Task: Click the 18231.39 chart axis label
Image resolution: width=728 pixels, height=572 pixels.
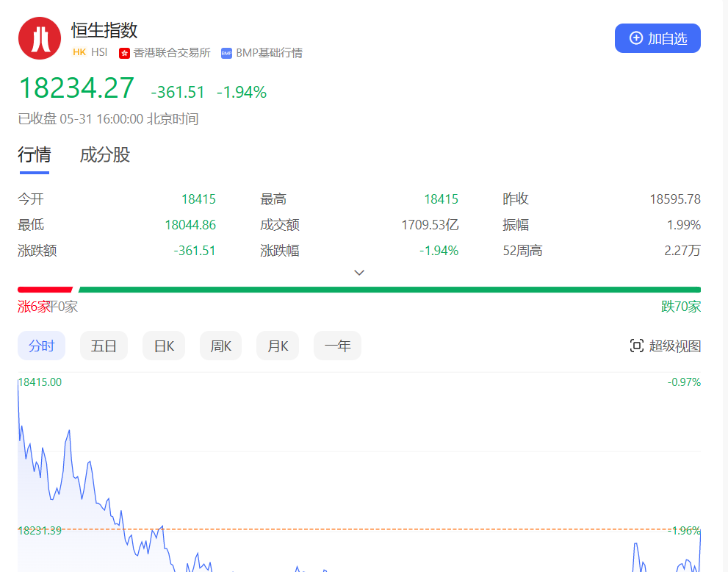Action: click(x=40, y=531)
